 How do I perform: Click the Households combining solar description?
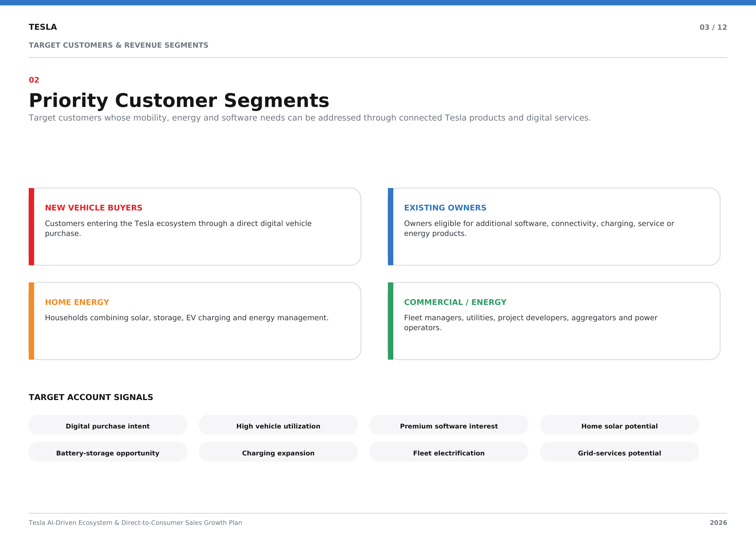[x=187, y=318]
